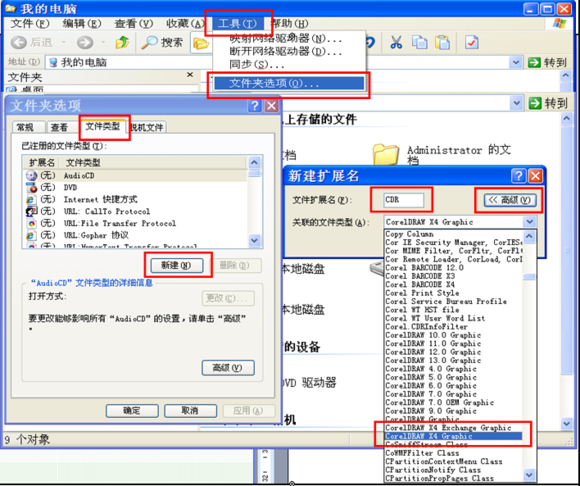The width and height of the screenshot is (580, 486).
Task: Click the 后退 back arrow icon
Action: 18,43
